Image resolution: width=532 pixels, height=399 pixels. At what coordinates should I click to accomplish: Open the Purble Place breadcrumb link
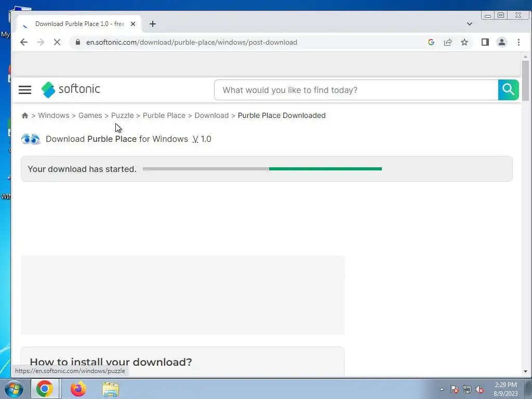pyautogui.click(x=164, y=115)
